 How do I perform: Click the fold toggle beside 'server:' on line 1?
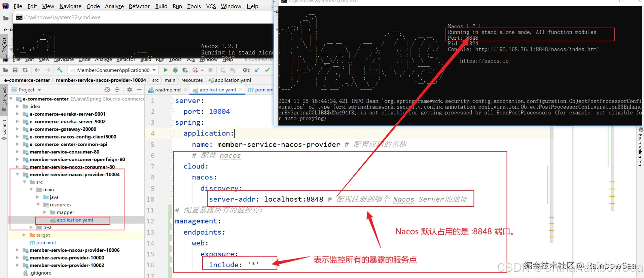point(172,101)
